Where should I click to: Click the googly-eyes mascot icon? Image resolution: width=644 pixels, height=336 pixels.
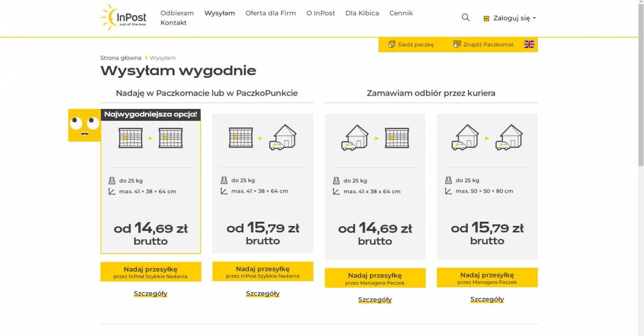click(x=84, y=125)
